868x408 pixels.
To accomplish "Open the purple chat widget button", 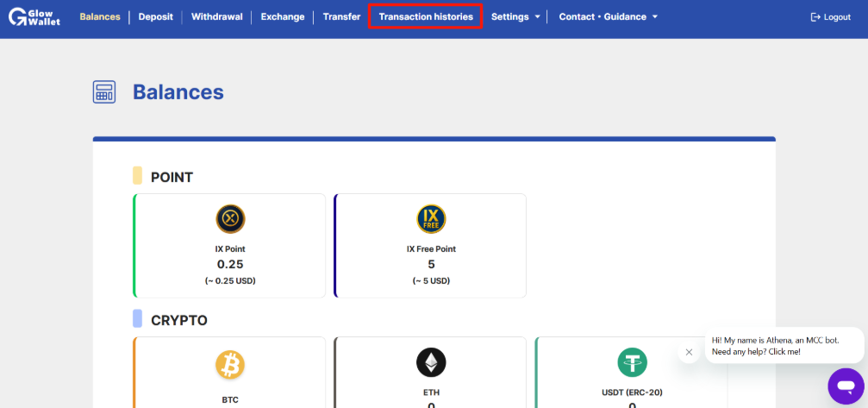I will (846, 386).
